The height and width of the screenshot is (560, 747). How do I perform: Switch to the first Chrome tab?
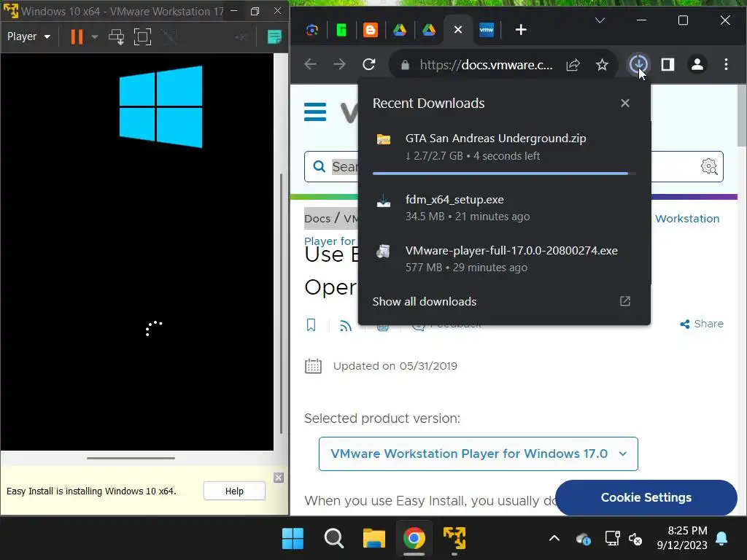coord(312,30)
